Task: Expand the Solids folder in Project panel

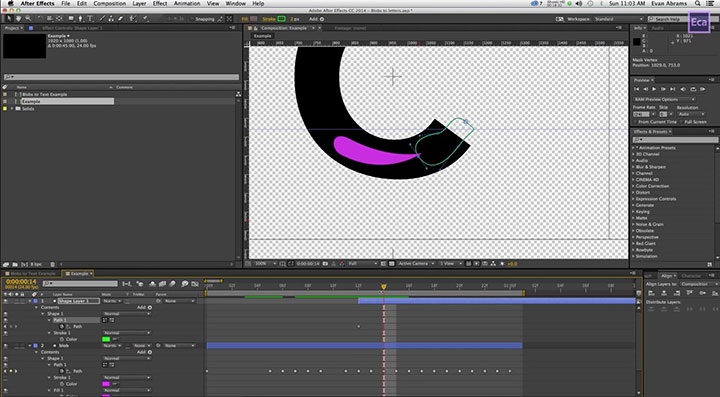Action: pyautogui.click(x=12, y=109)
